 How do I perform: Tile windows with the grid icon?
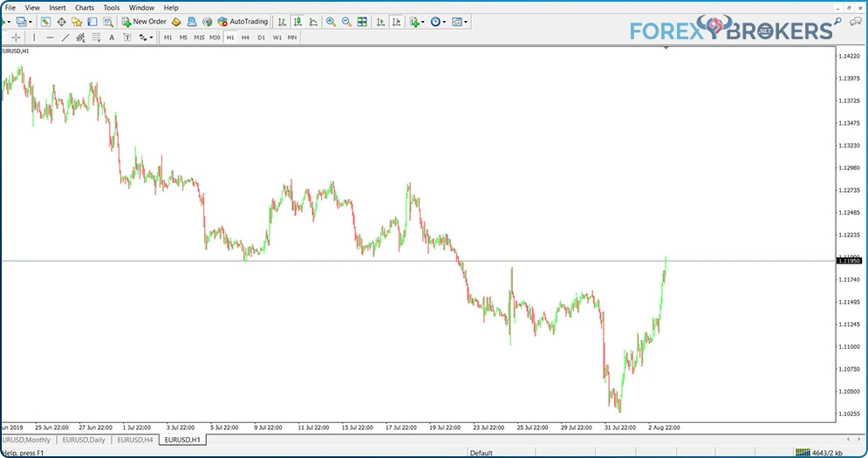[x=362, y=22]
